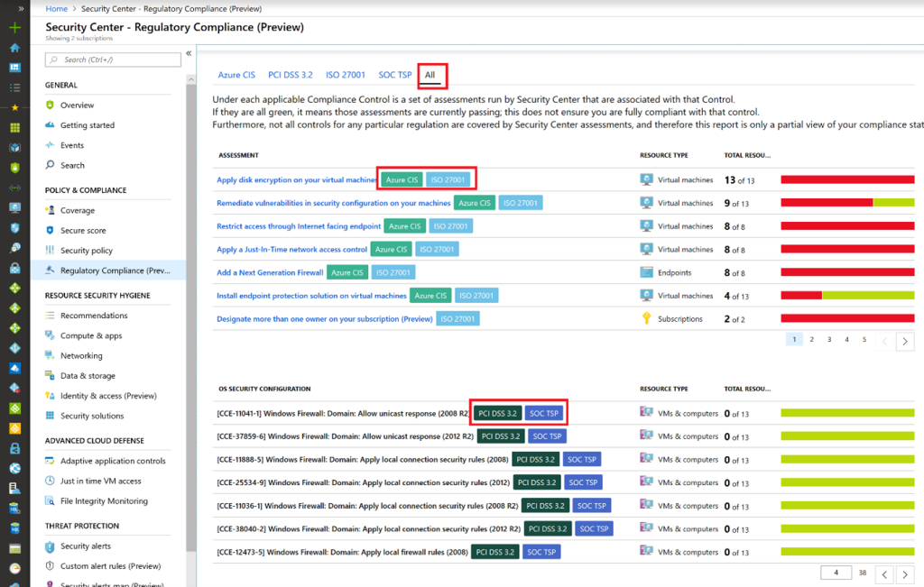The width and height of the screenshot is (924, 587).
Task: Switch to the PCI DSS 3.2 tab
Action: coord(290,75)
